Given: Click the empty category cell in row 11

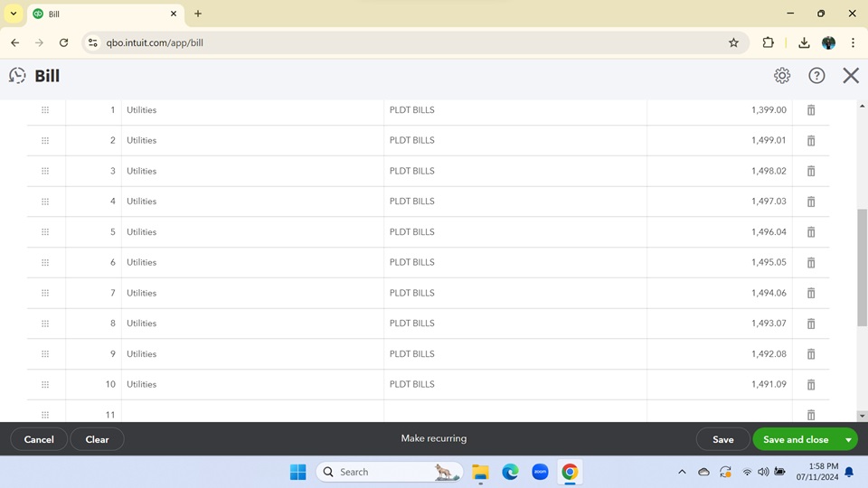Looking at the screenshot, I should point(252,412).
